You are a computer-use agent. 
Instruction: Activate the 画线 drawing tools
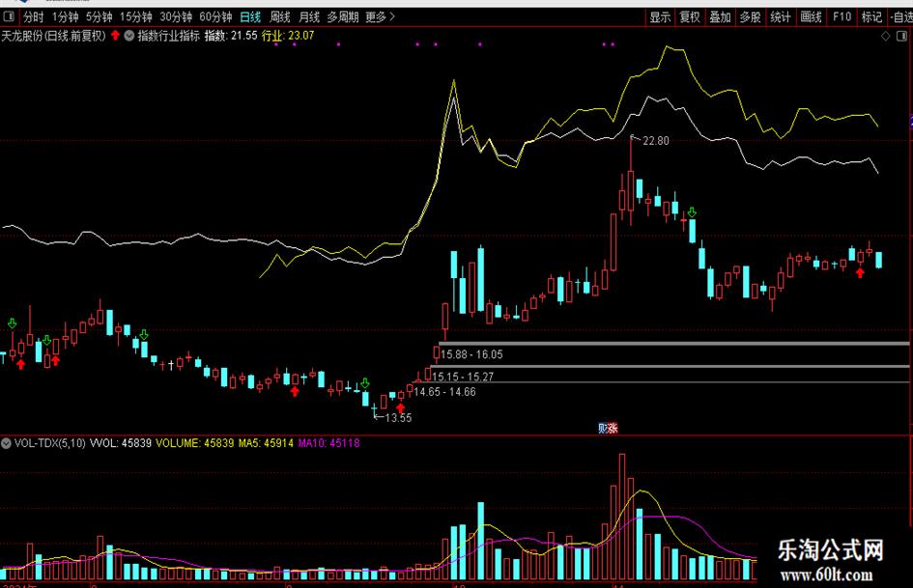pyautogui.click(x=812, y=17)
